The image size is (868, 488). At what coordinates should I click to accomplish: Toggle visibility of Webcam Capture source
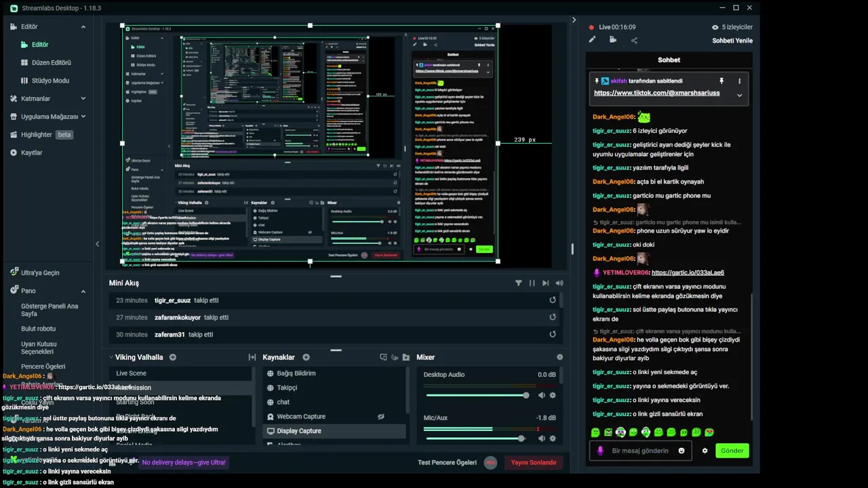pyautogui.click(x=381, y=416)
